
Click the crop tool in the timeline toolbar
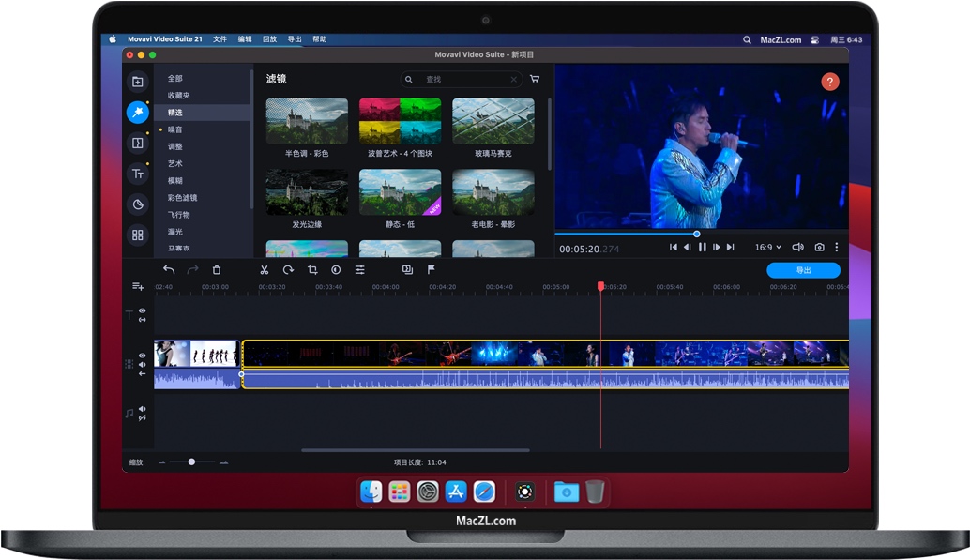click(312, 270)
